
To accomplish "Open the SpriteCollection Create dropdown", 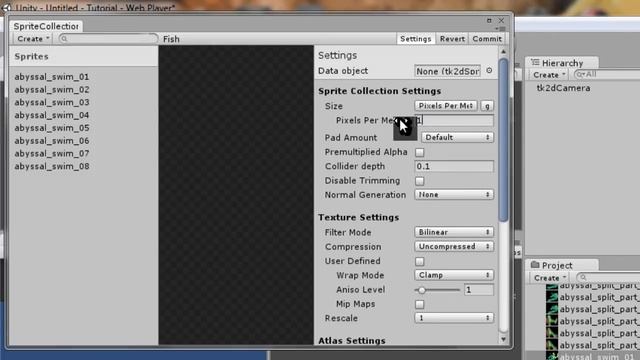I will (33, 39).
